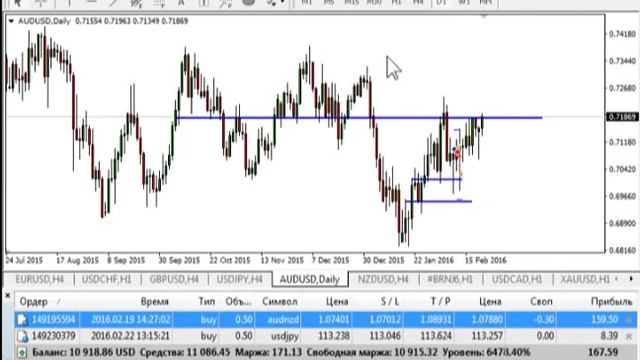Image resolution: width=640 pixels, height=360 pixels.
Task: Click the open time 2016.02.19 14:27:02
Action: tap(131, 320)
